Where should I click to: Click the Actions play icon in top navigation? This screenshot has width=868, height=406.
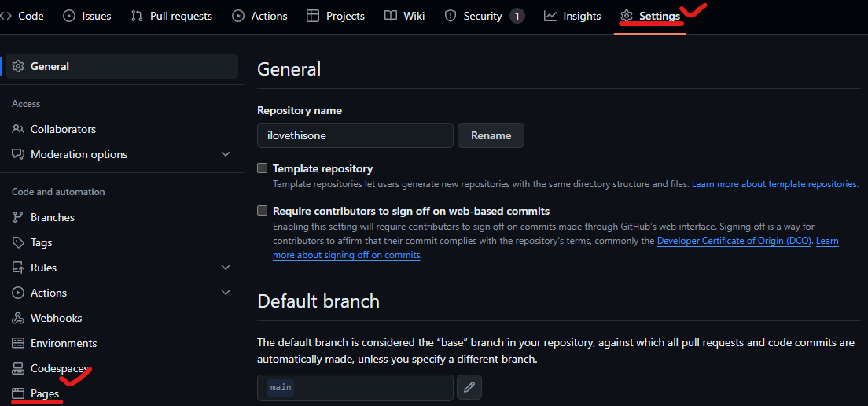pos(238,16)
